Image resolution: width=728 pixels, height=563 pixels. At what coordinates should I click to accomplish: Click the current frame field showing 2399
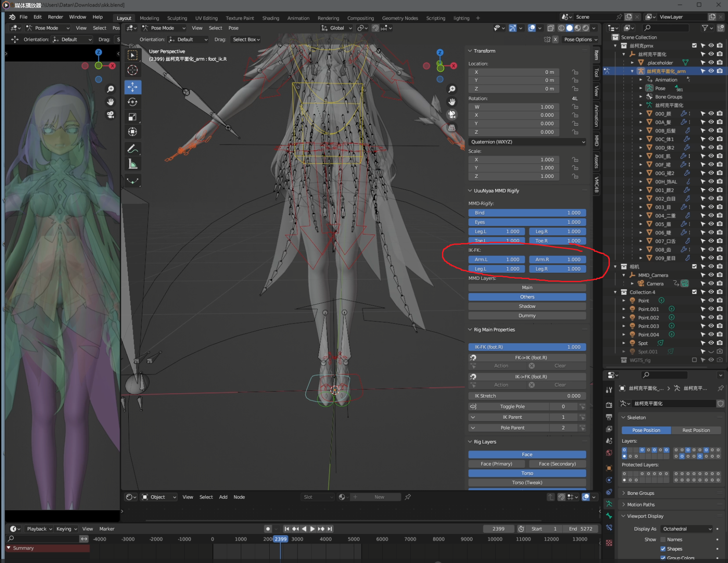(498, 529)
